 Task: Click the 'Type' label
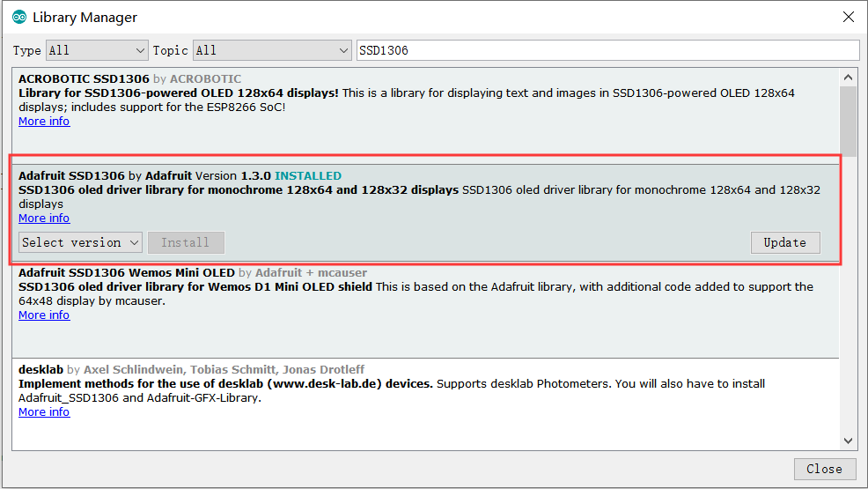(x=27, y=50)
